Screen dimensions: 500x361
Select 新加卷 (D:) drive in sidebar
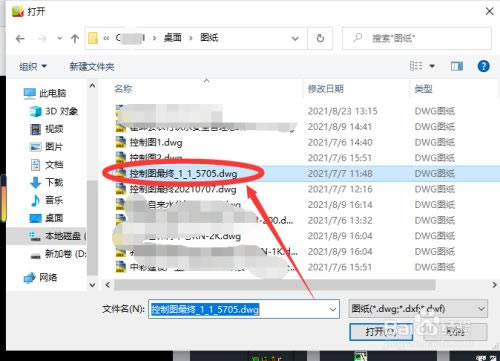pos(58,254)
